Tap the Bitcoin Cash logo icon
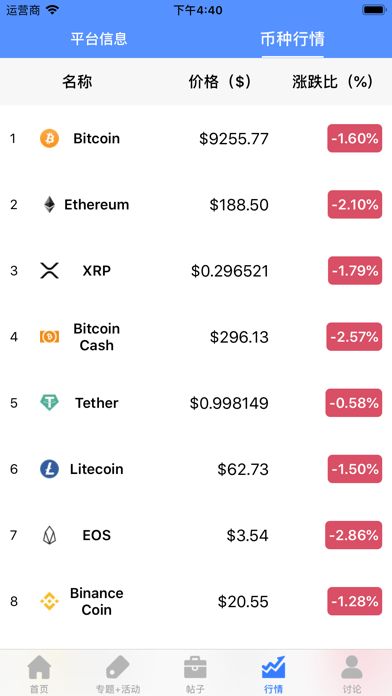The width and height of the screenshot is (392, 696). (x=49, y=337)
